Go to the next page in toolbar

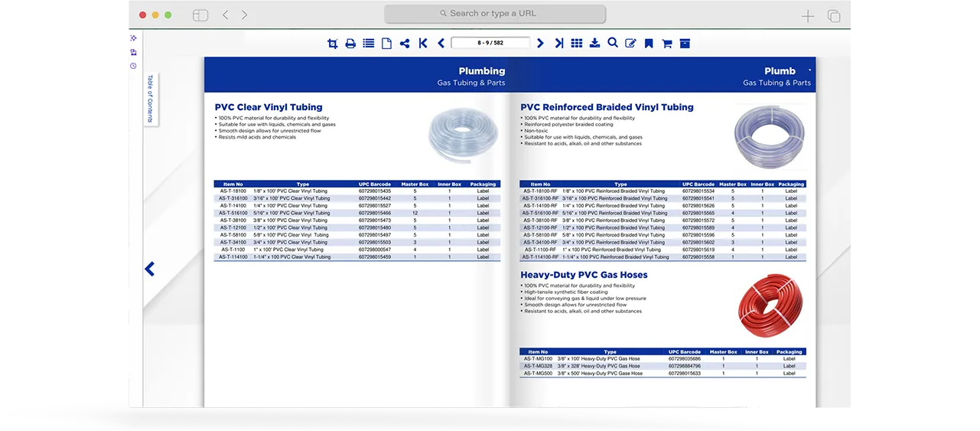pos(540,44)
